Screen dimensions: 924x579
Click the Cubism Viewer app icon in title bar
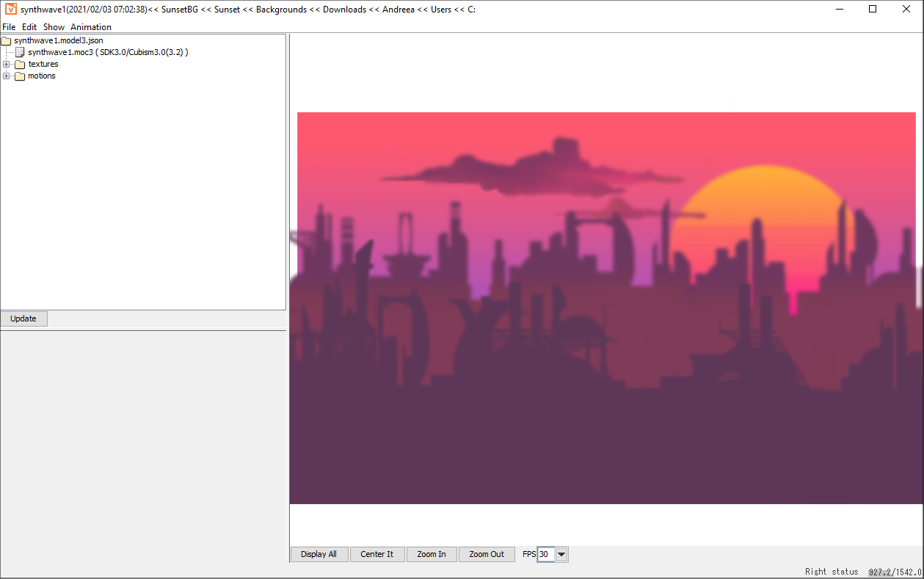[x=11, y=10]
